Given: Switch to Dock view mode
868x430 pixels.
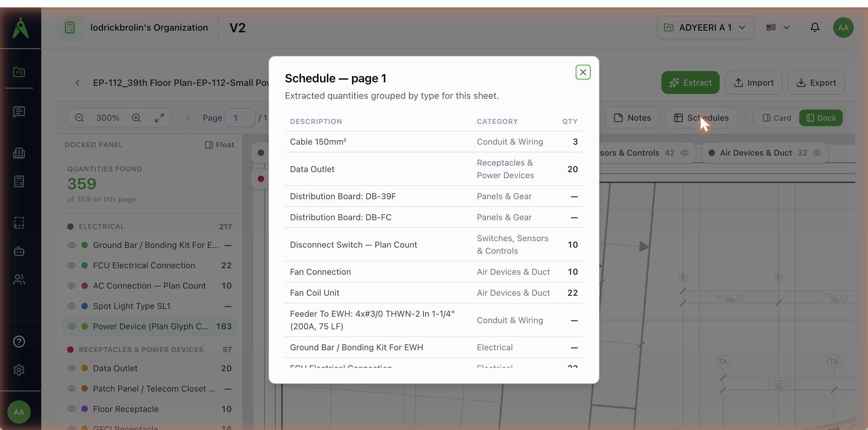Looking at the screenshot, I should click(x=821, y=118).
